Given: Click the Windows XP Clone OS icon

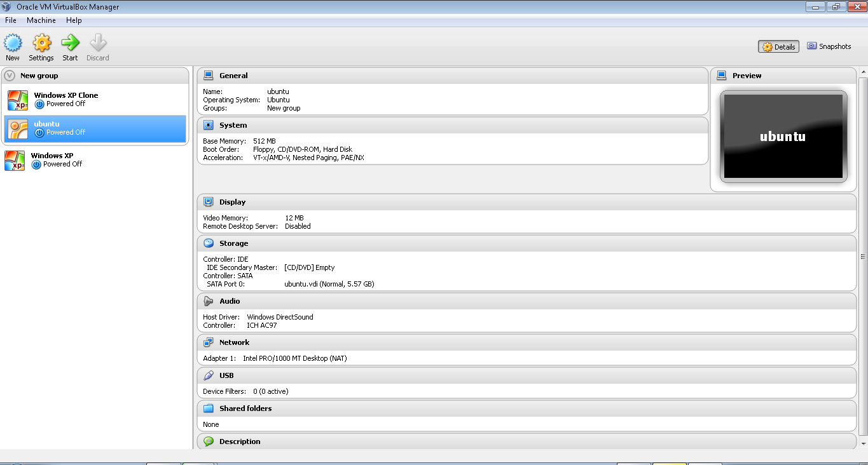Looking at the screenshot, I should point(18,100).
